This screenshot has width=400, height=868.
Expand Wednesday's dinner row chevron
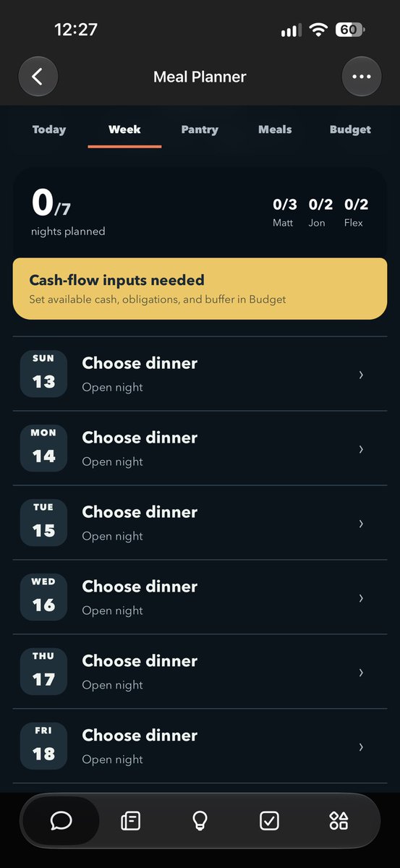coord(361,597)
